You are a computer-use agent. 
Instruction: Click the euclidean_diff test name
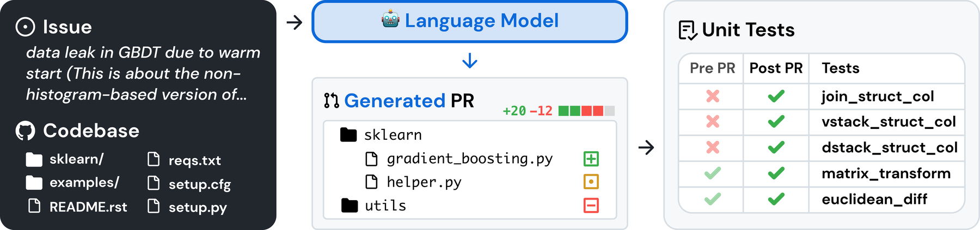[874, 200]
